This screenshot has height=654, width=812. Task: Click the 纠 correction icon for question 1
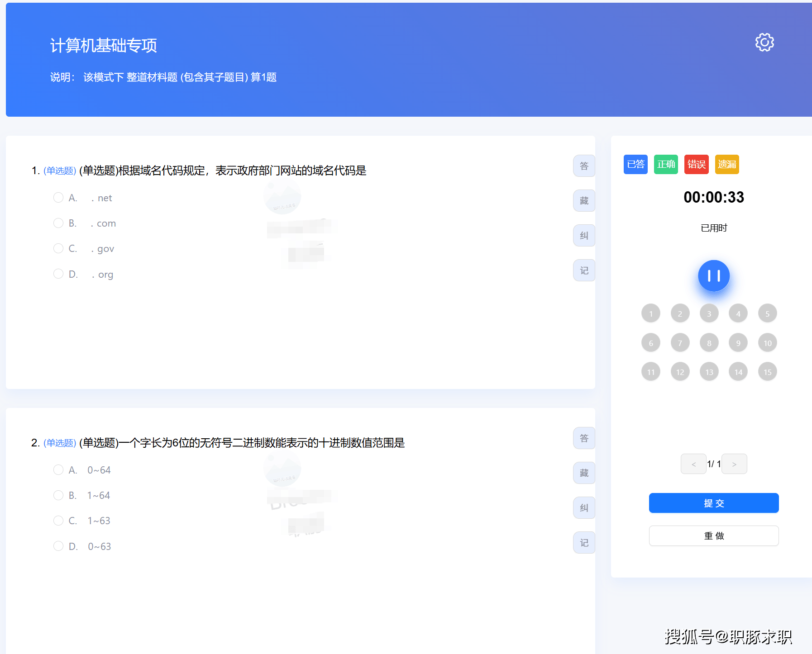(584, 236)
